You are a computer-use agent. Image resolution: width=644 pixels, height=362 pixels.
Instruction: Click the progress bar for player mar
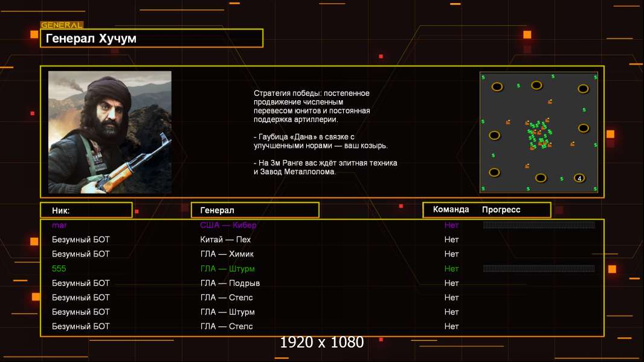(539, 224)
